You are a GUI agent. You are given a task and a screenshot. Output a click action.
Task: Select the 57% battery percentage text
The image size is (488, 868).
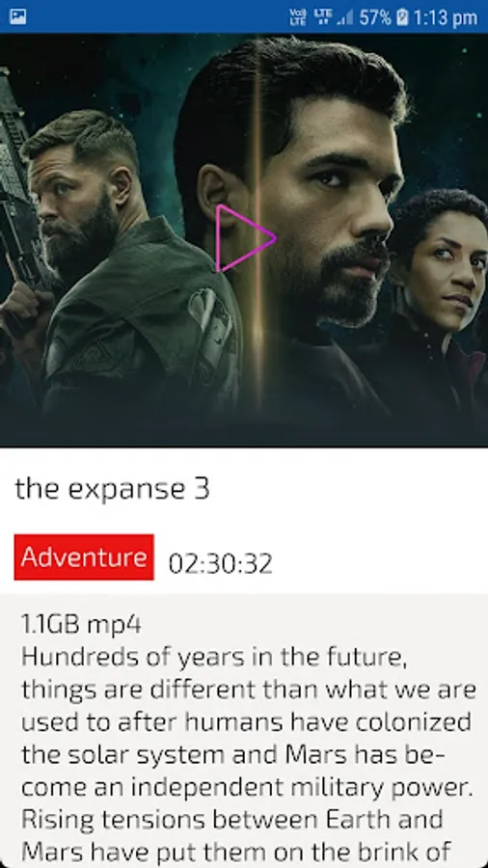click(375, 17)
